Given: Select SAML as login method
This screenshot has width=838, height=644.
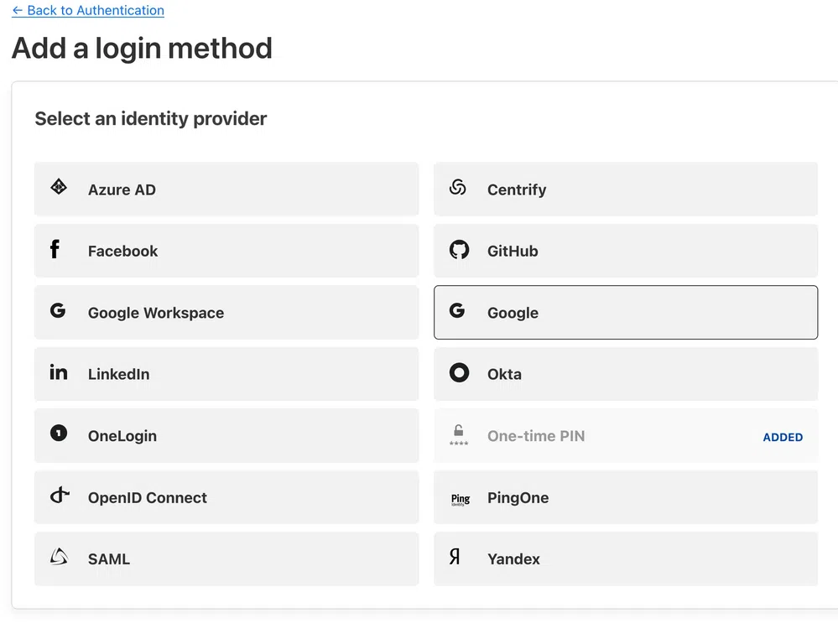Looking at the screenshot, I should 226,558.
